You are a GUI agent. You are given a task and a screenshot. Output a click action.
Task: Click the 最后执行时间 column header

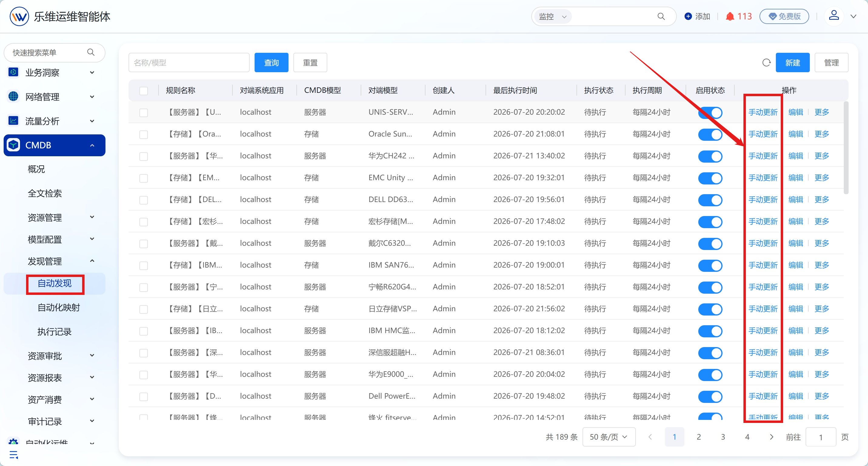point(515,90)
